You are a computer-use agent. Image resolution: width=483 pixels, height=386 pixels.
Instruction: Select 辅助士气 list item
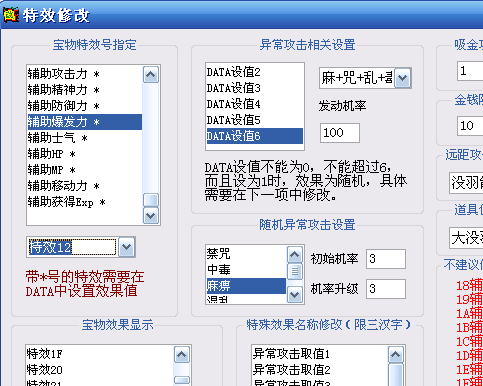coord(85,138)
